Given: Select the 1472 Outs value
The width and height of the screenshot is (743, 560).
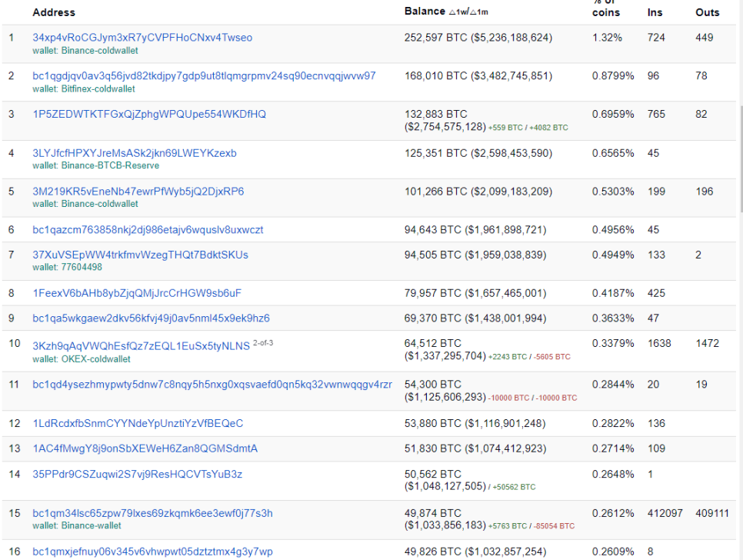Looking at the screenshot, I should click(707, 343).
